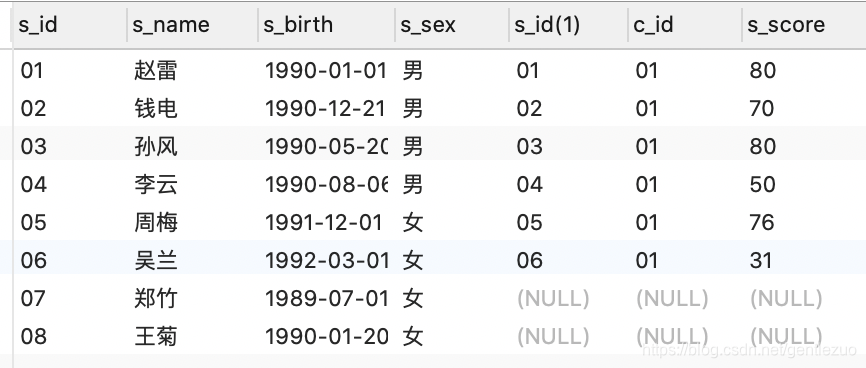Image resolution: width=866 pixels, height=368 pixels.
Task: Select score cell 31
Action: click(761, 260)
